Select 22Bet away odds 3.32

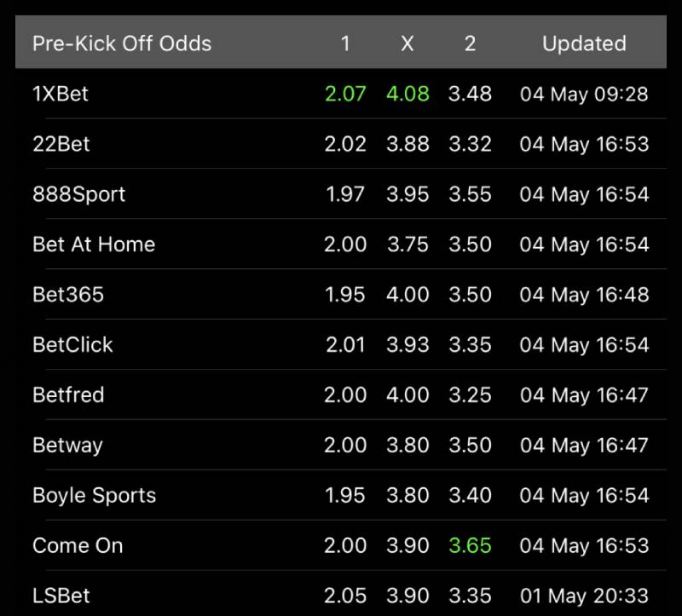coord(471,144)
